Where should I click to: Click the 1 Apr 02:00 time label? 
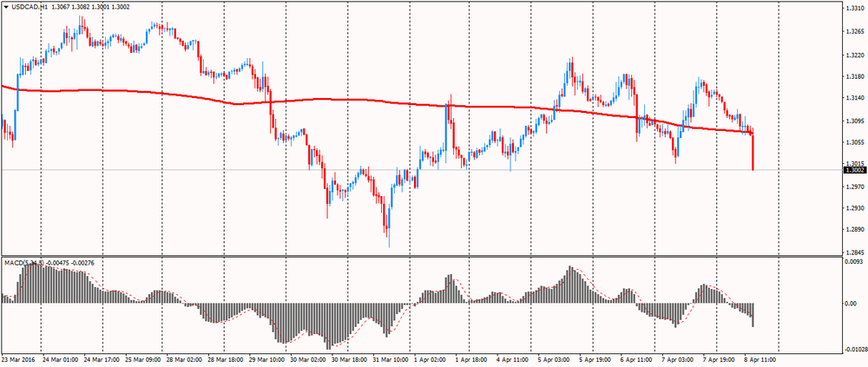432,358
